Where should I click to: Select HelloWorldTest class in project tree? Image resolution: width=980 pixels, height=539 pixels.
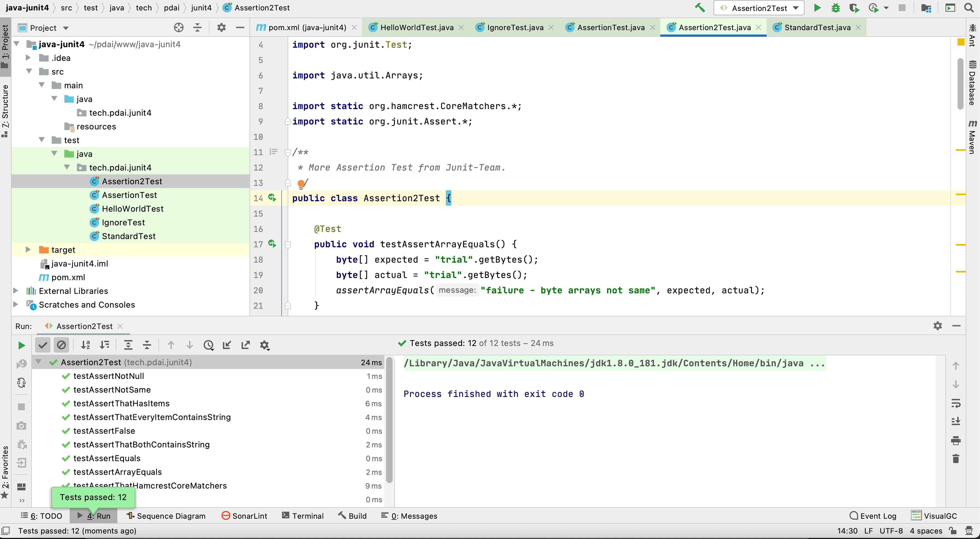pyautogui.click(x=132, y=209)
